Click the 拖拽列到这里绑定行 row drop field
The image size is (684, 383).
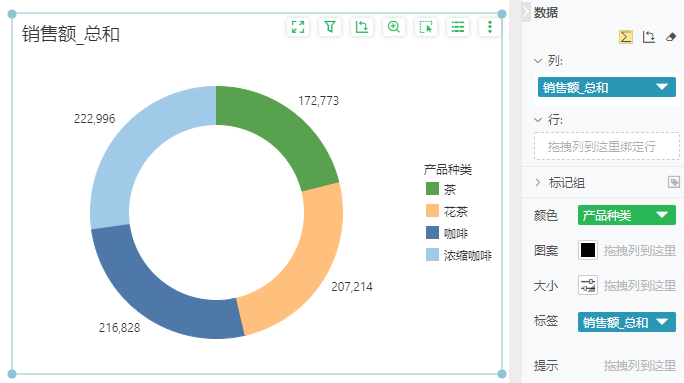[607, 146]
